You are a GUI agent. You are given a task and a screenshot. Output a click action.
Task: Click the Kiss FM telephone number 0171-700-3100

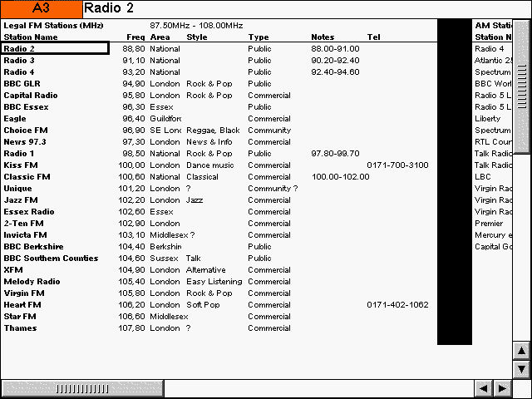[x=397, y=165]
